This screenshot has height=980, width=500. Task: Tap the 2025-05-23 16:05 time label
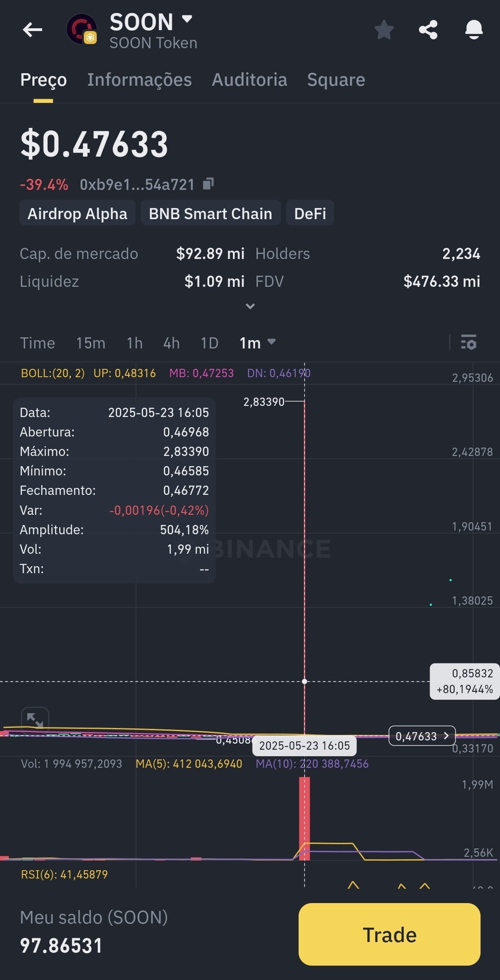[x=305, y=746]
